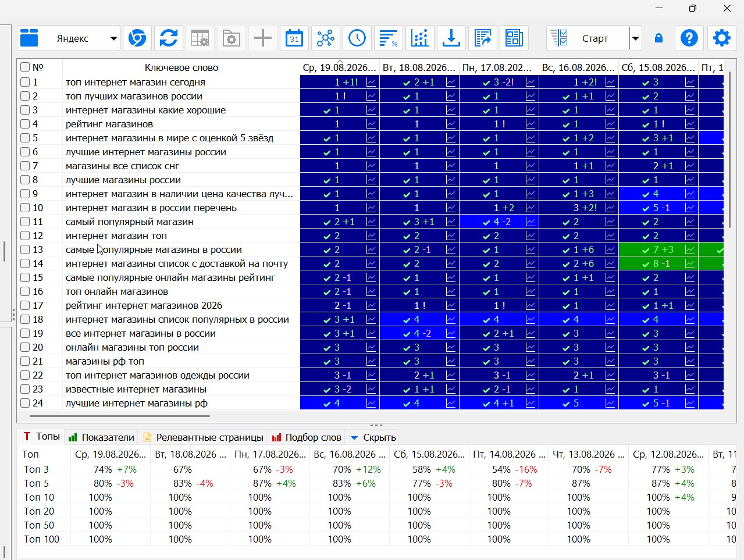Select keyword "известные интернет магазины"
The width and height of the screenshot is (744, 560).
136,390
